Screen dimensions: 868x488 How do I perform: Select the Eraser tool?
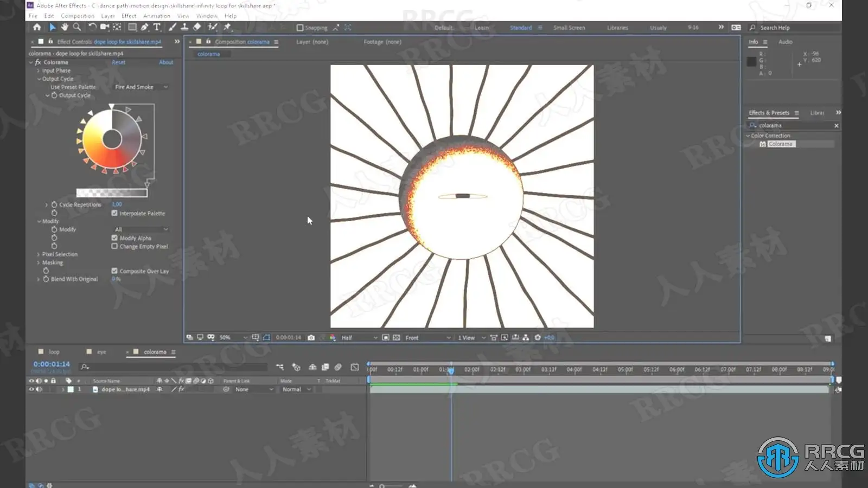(x=197, y=27)
